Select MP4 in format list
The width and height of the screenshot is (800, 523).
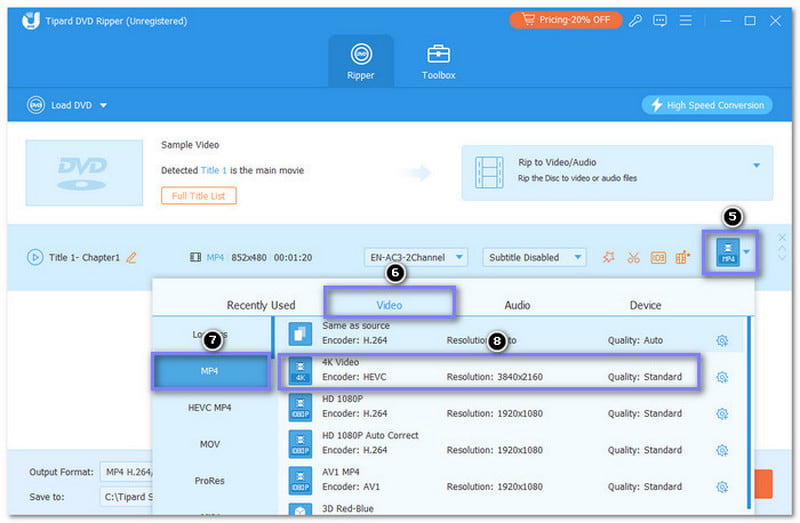(x=211, y=371)
